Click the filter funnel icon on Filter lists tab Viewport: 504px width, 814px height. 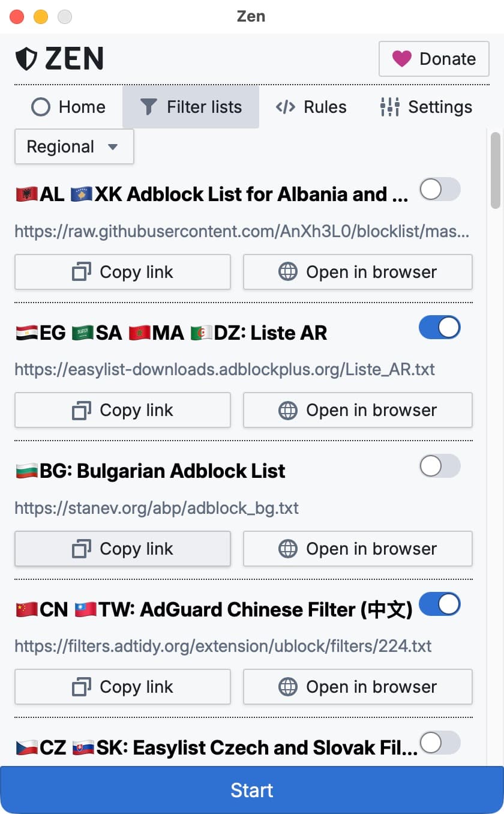pos(148,106)
